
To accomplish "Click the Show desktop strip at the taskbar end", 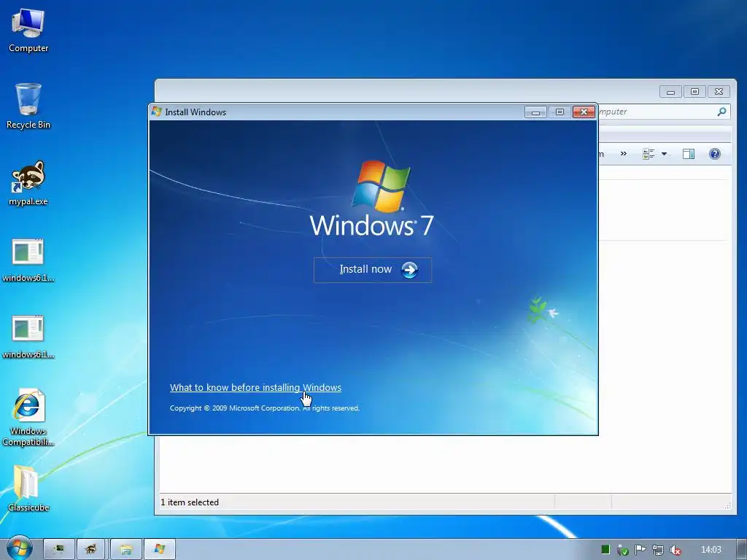I will tap(742, 550).
